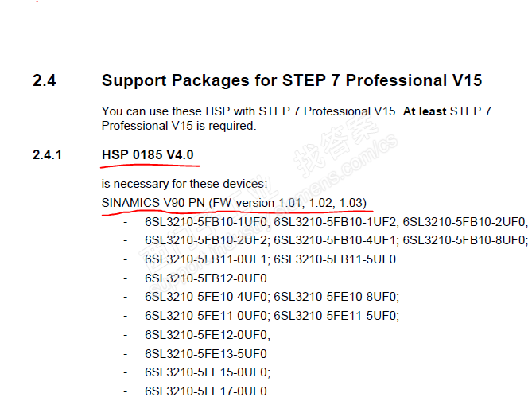This screenshot has width=532, height=405.
Task: Select the HSP 0185 V4.0 heading
Action: click(148, 154)
